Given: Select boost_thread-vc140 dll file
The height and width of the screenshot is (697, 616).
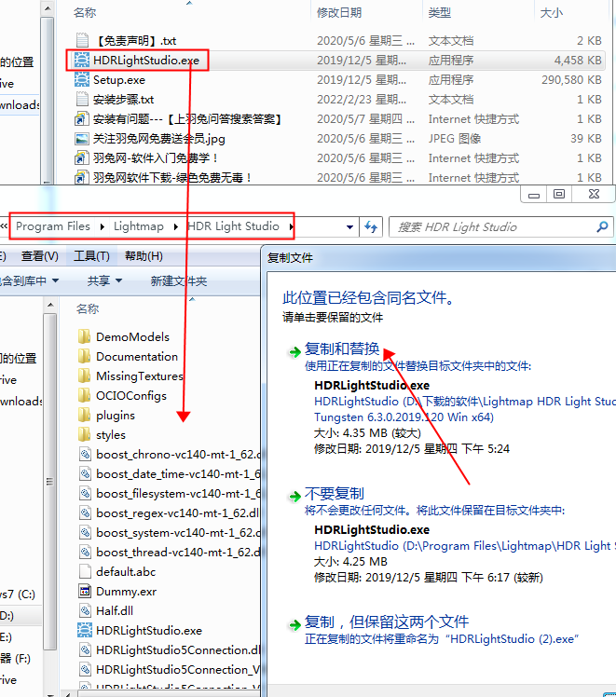Looking at the screenshot, I should coord(178,552).
